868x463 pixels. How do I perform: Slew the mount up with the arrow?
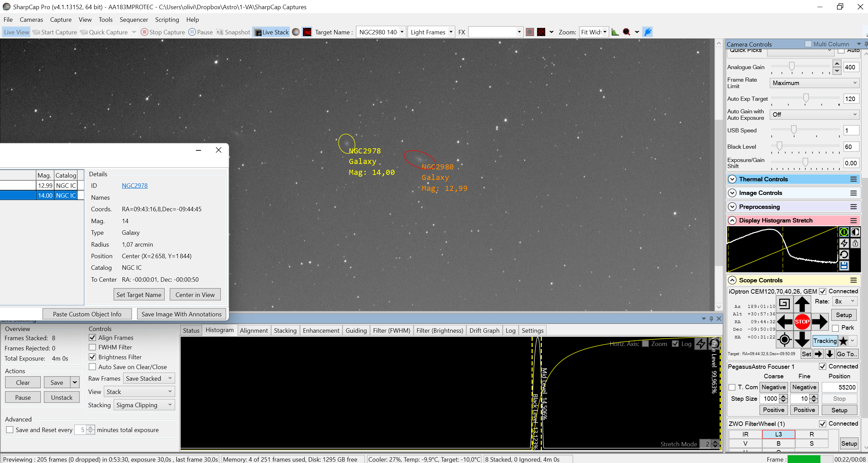click(802, 304)
